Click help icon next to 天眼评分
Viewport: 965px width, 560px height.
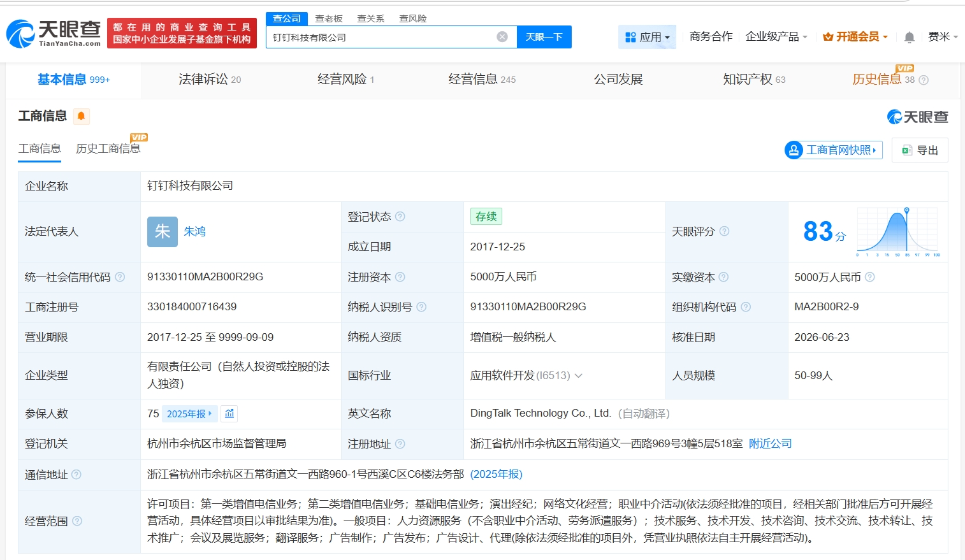point(724,231)
